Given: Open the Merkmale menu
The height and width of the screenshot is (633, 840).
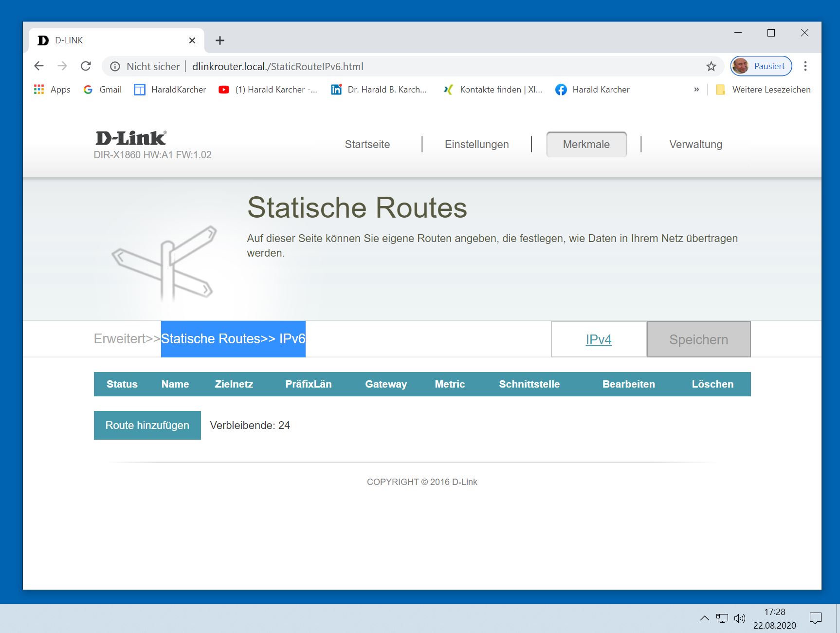Looking at the screenshot, I should [586, 144].
